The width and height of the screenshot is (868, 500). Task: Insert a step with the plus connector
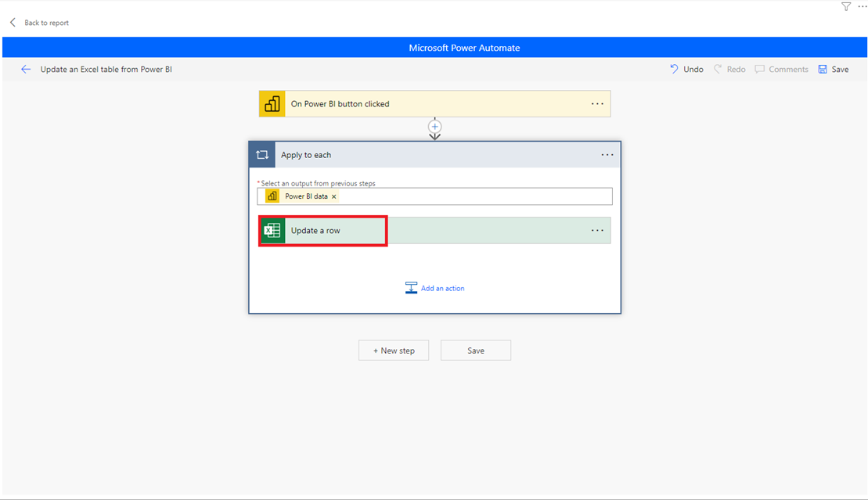434,126
